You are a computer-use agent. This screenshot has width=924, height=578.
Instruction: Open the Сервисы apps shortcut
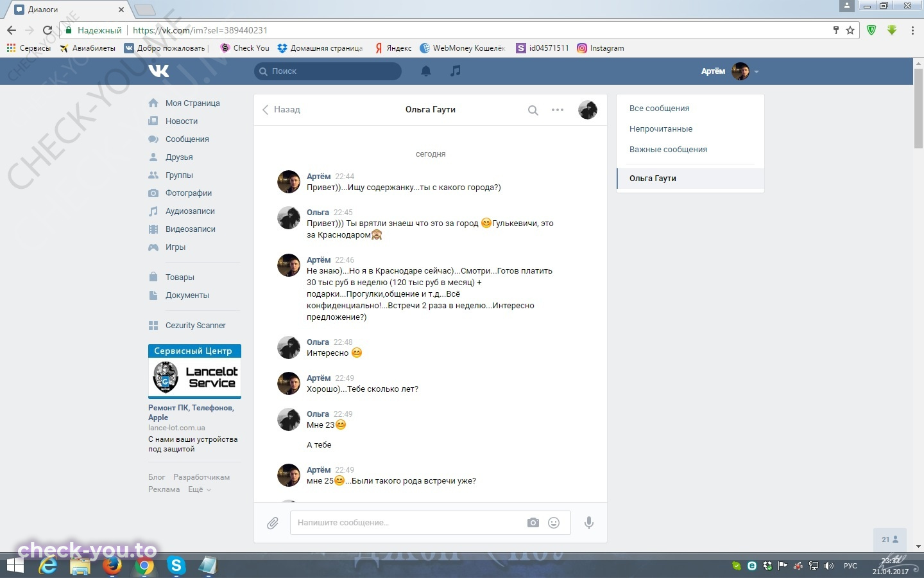(28, 48)
